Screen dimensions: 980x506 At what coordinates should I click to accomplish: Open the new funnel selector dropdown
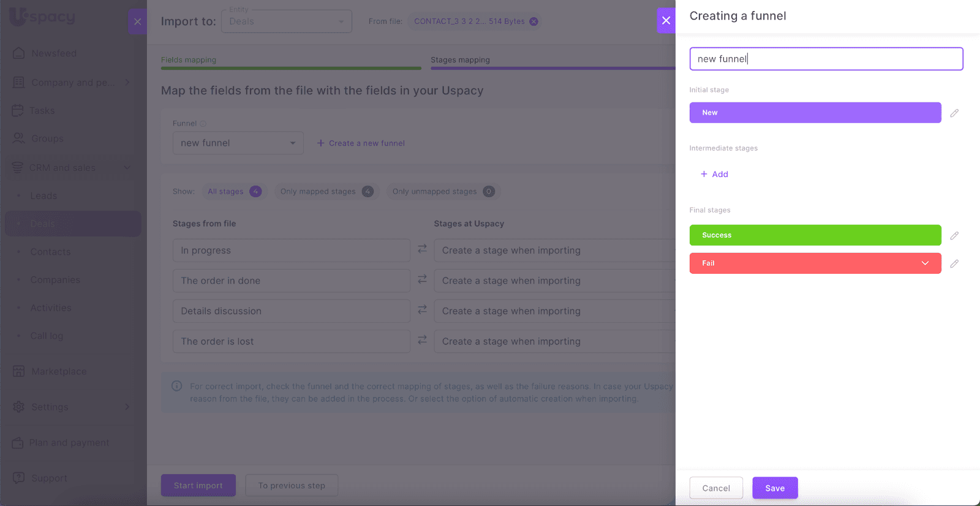pyautogui.click(x=238, y=143)
